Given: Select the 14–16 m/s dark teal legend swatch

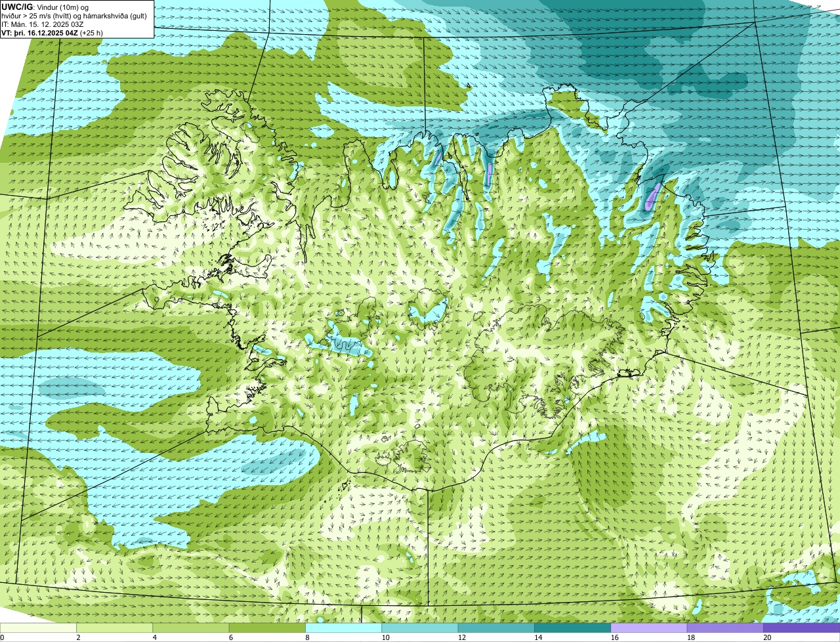Looking at the screenshot, I should point(573,628).
